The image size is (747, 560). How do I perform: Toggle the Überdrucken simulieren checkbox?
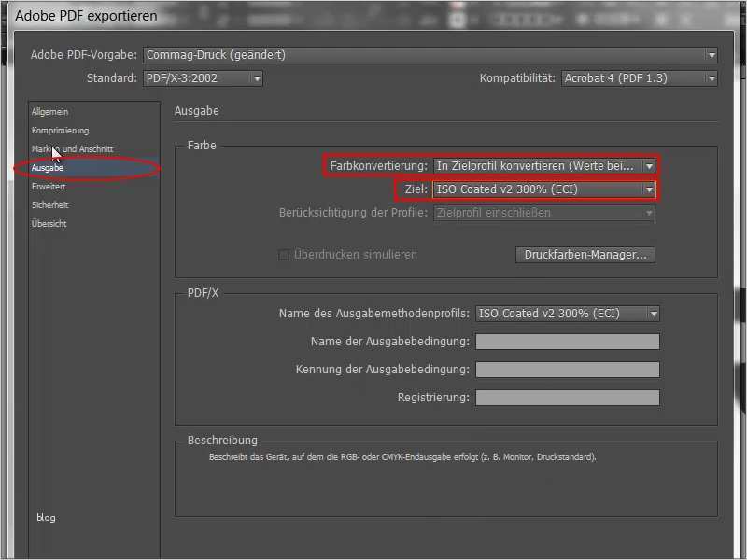[x=284, y=255]
